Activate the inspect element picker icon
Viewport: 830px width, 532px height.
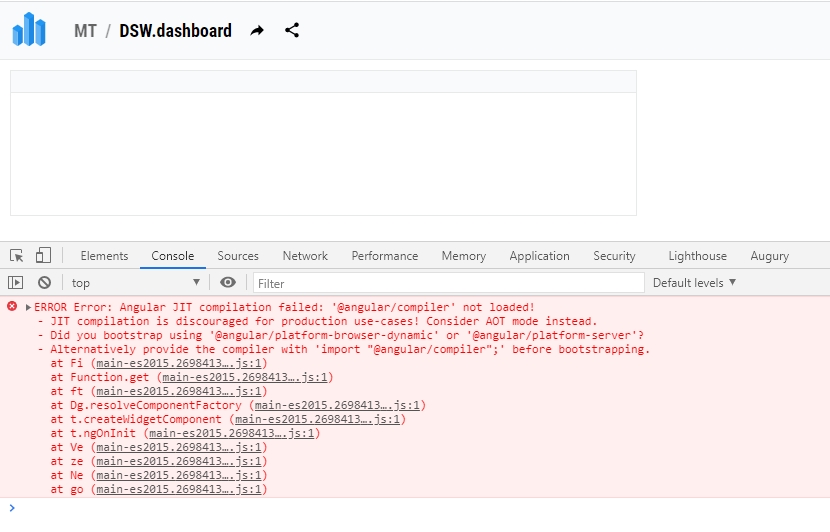tap(16, 256)
